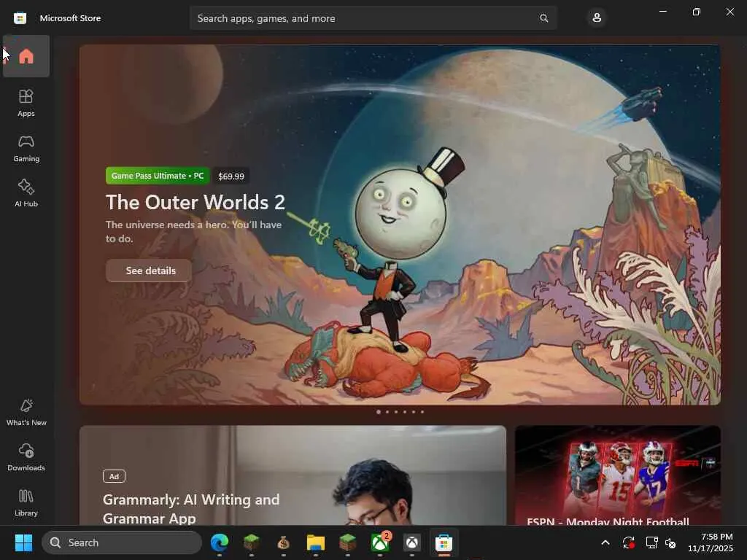Click the Search apps, games, and more field
The image size is (747, 560).
(373, 18)
